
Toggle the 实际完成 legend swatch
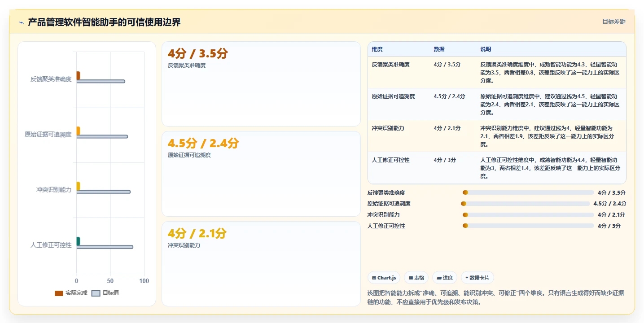(x=59, y=293)
